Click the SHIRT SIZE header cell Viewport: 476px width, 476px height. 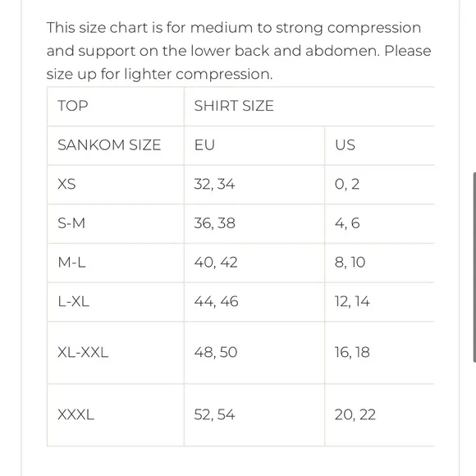[309, 106]
